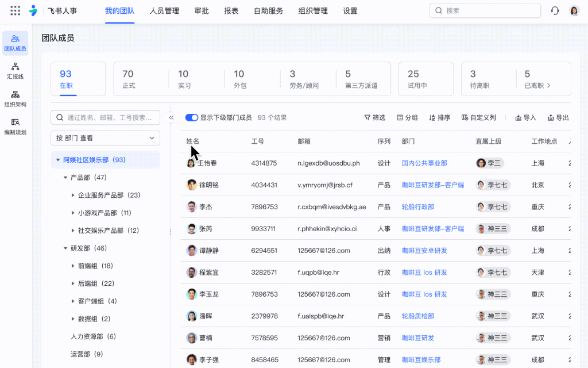Open the 按 部门 查看 dropdown
The height and width of the screenshot is (368, 588).
[105, 138]
